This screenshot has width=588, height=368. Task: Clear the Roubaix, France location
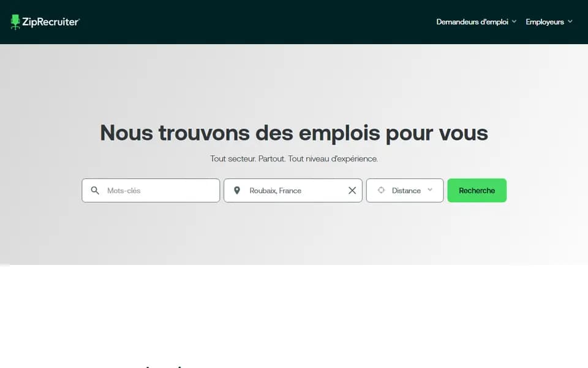pos(352,190)
